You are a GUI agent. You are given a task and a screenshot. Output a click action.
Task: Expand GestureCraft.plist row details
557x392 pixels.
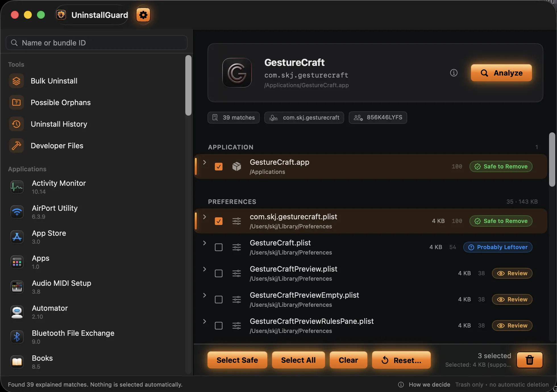pos(205,243)
